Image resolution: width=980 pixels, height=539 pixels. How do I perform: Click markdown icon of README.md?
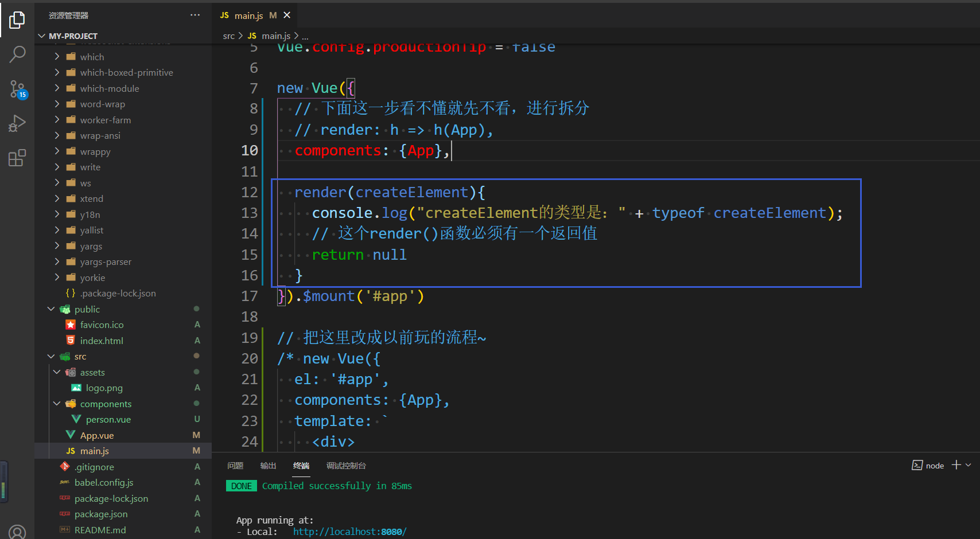click(x=65, y=530)
